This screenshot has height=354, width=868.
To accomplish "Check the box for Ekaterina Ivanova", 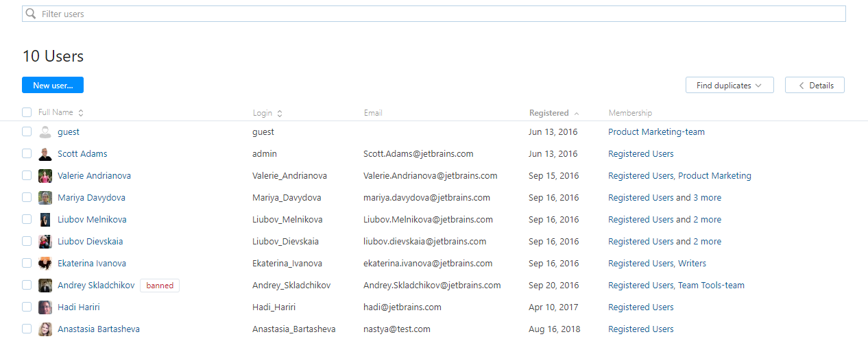I will [x=27, y=263].
